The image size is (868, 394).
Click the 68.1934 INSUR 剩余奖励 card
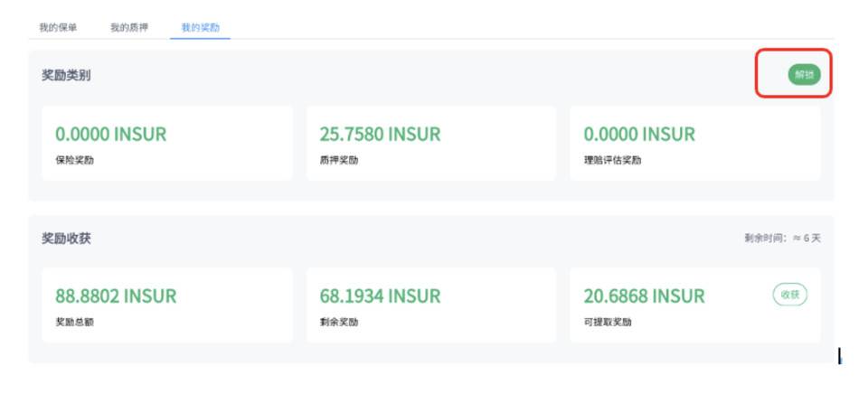coord(430,305)
